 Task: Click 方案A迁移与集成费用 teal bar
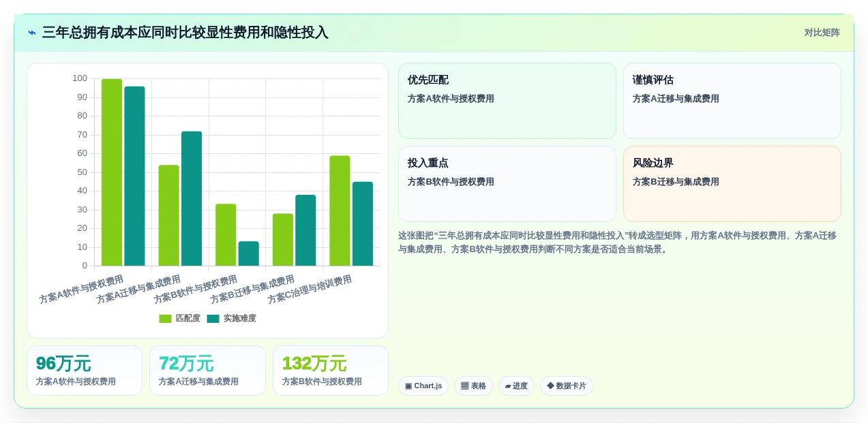point(192,198)
